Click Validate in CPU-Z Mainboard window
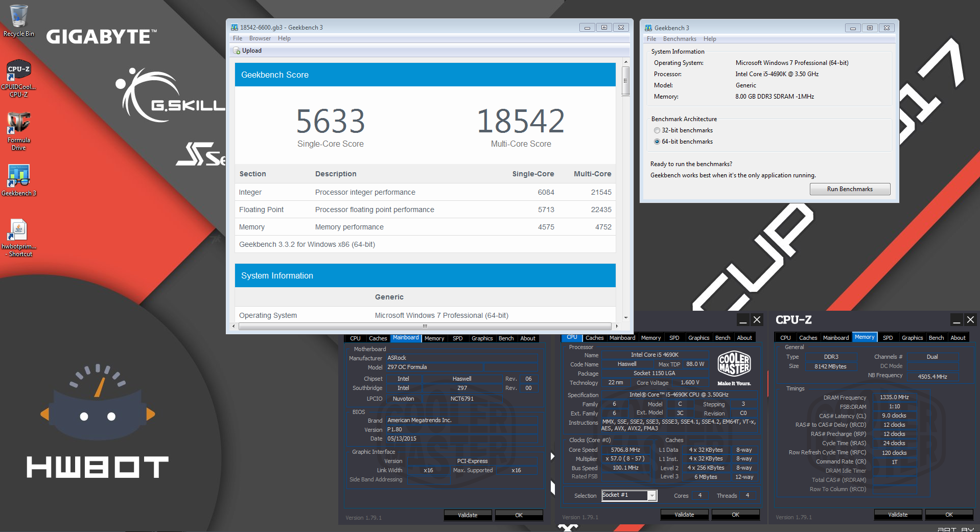The height and width of the screenshot is (532, 980). [468, 515]
